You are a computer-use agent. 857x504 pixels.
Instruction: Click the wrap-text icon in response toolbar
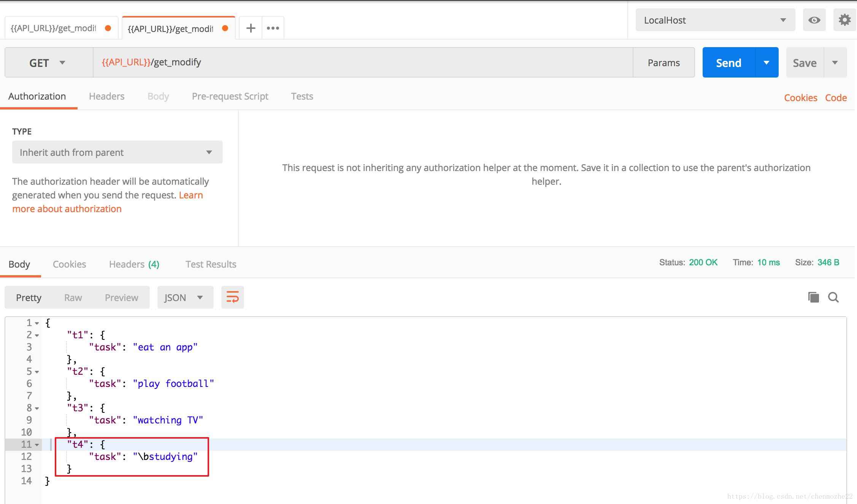(x=232, y=297)
